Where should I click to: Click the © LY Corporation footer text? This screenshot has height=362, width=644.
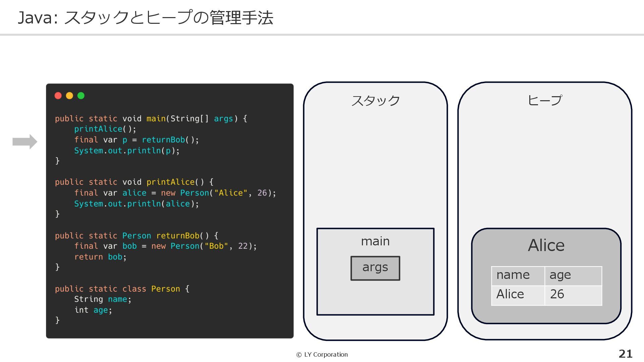[x=322, y=355]
